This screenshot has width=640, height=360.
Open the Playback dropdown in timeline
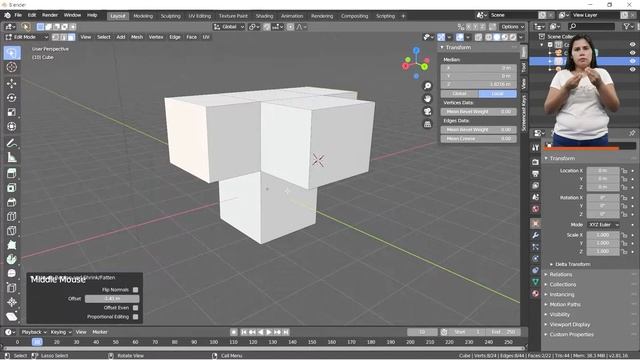pyautogui.click(x=33, y=332)
